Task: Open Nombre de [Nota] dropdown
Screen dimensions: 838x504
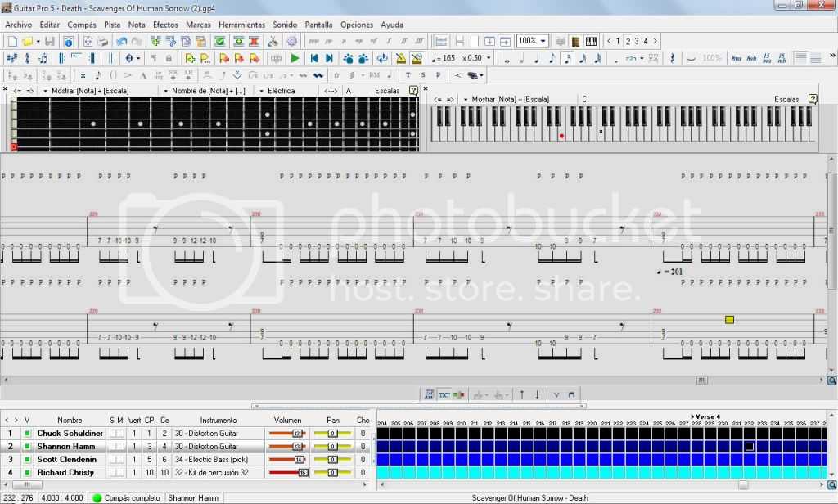Action: 165,91
